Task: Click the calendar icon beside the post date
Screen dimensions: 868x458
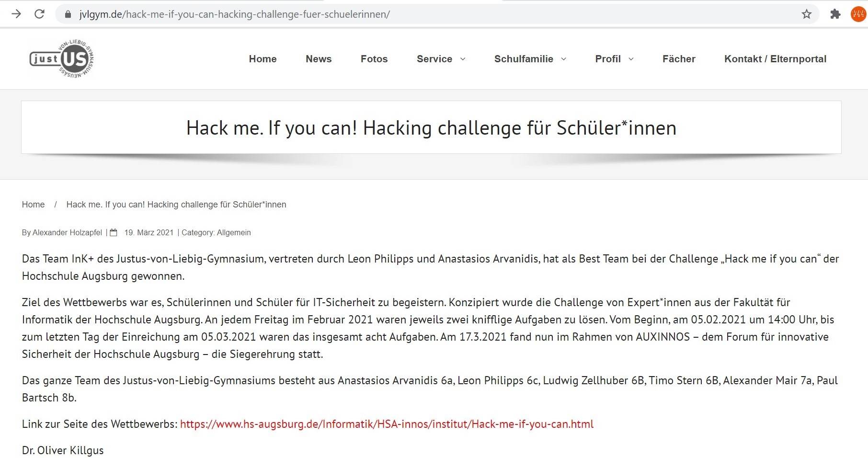Action: (x=114, y=233)
